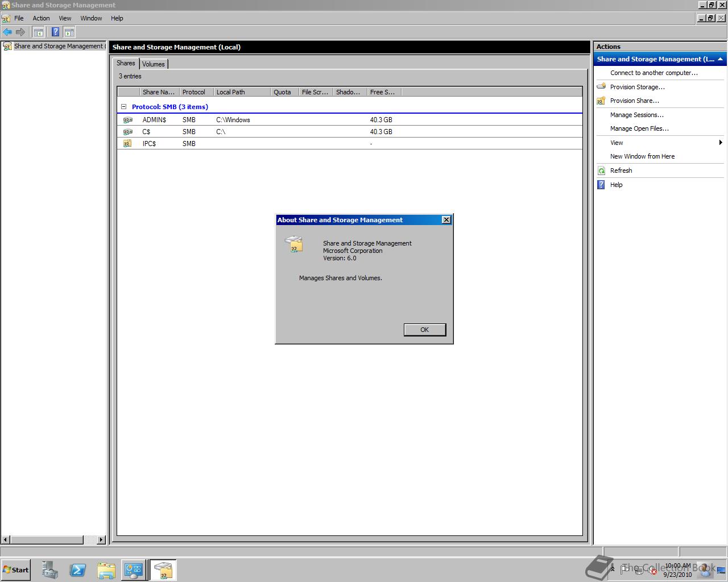Click the File Screening column header
728x582 pixels.
(x=316, y=92)
